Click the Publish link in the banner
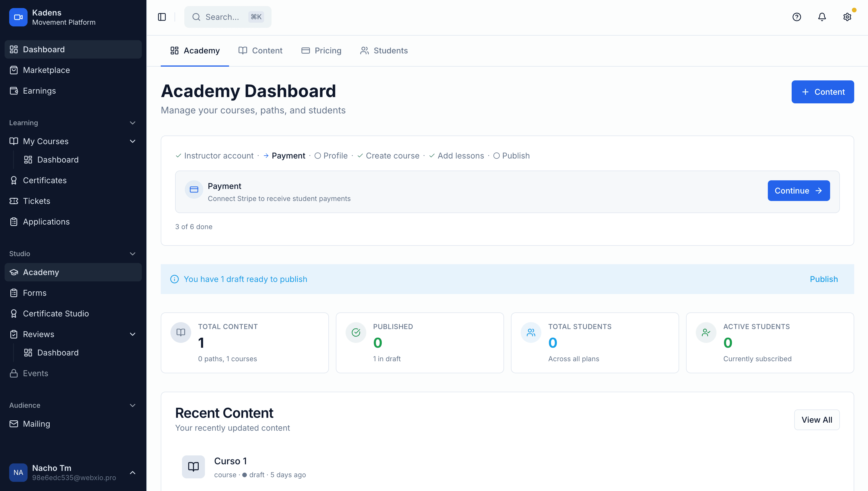868x491 pixels. (x=824, y=279)
